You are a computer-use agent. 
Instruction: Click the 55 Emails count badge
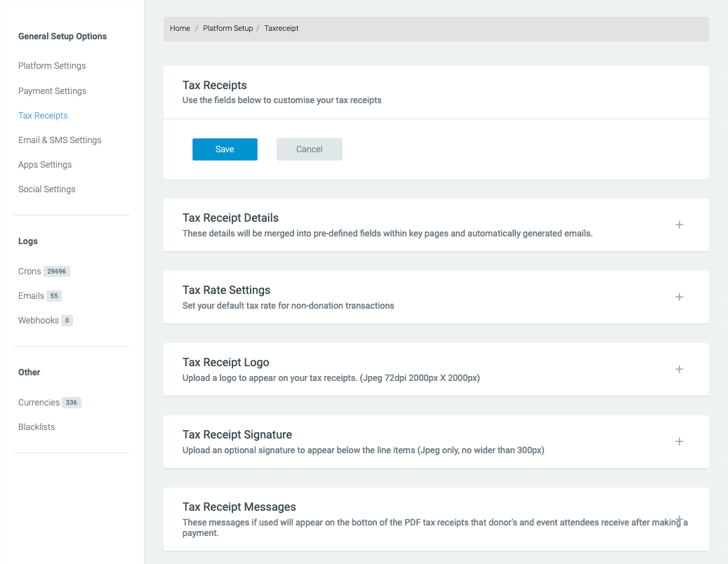pyautogui.click(x=54, y=296)
